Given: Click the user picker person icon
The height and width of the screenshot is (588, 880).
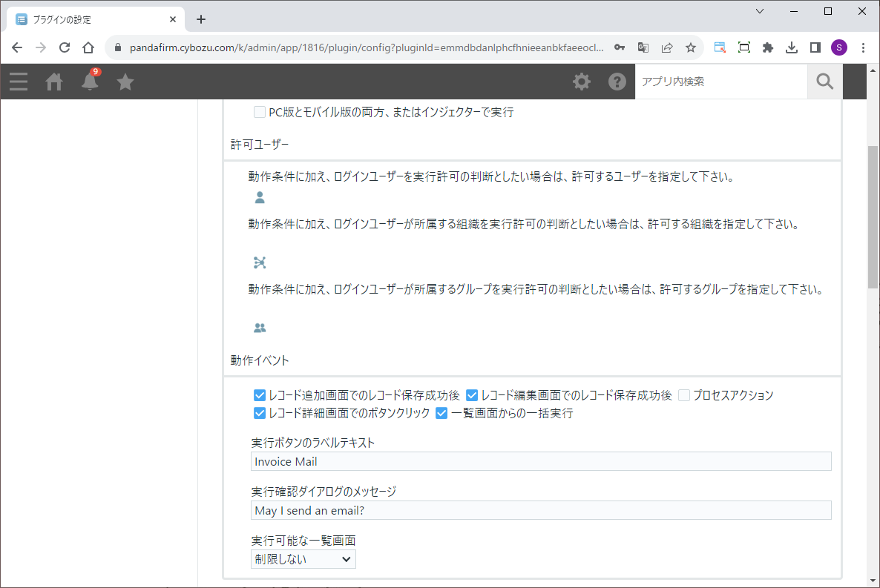Looking at the screenshot, I should coord(260,198).
